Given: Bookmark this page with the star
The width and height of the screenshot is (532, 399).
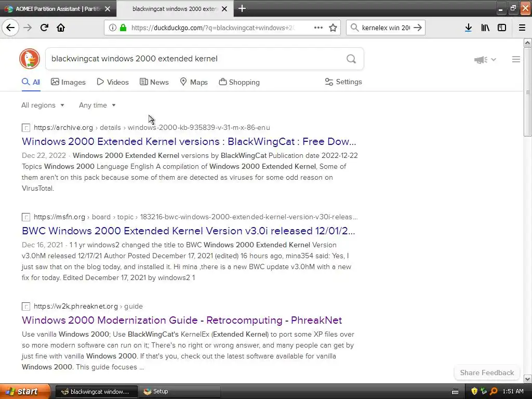Looking at the screenshot, I should pos(333,28).
